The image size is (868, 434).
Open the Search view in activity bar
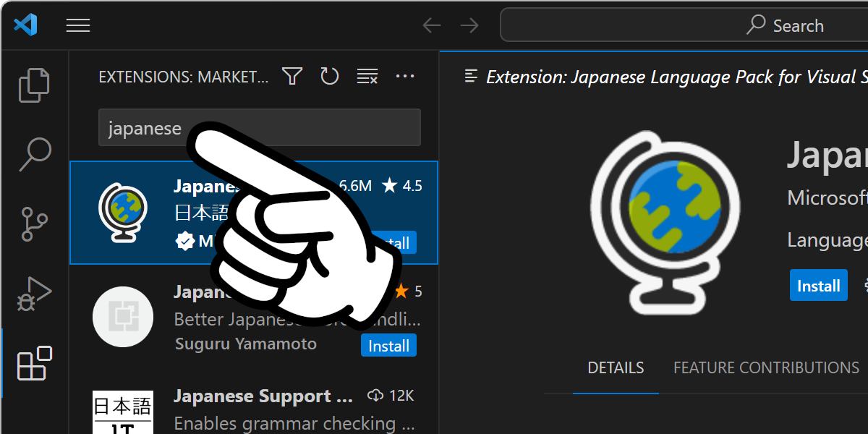[x=34, y=153]
